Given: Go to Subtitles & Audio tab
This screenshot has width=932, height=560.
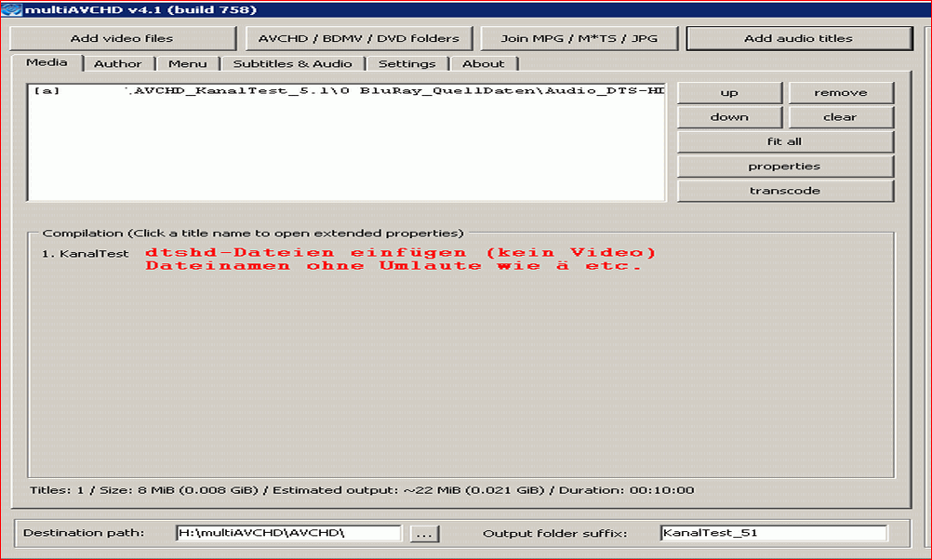Looking at the screenshot, I should click(x=292, y=63).
